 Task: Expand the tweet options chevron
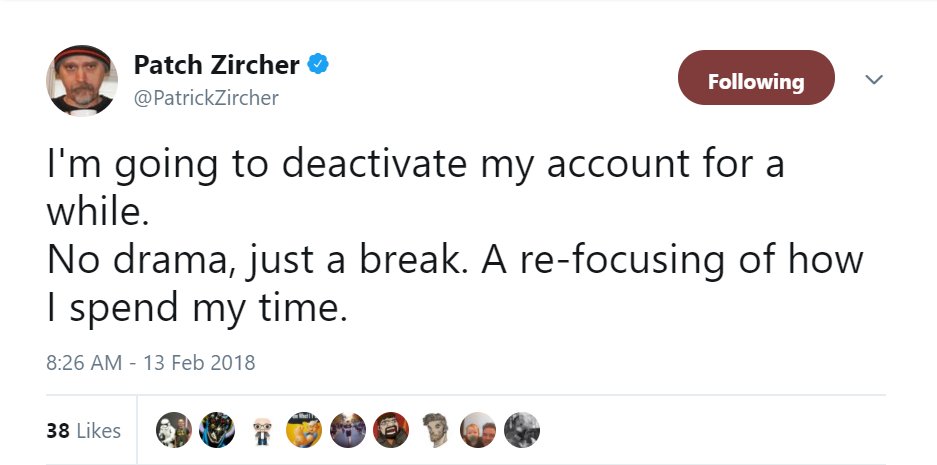[874, 79]
